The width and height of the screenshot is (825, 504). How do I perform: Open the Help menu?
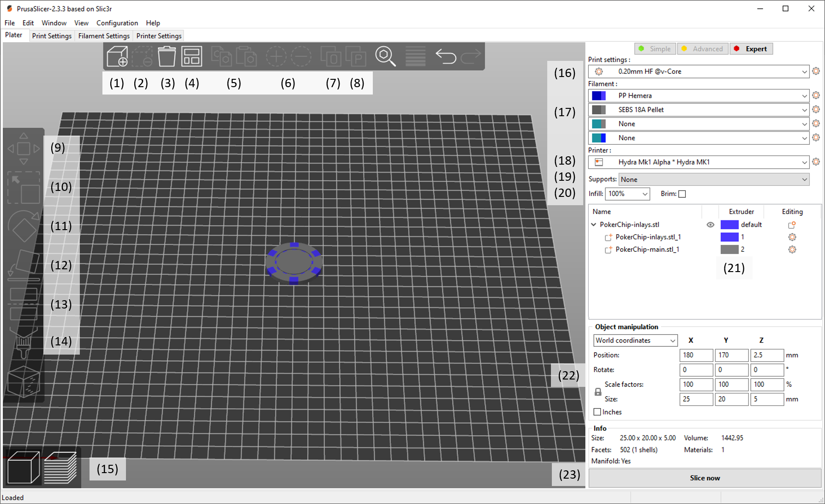(153, 23)
